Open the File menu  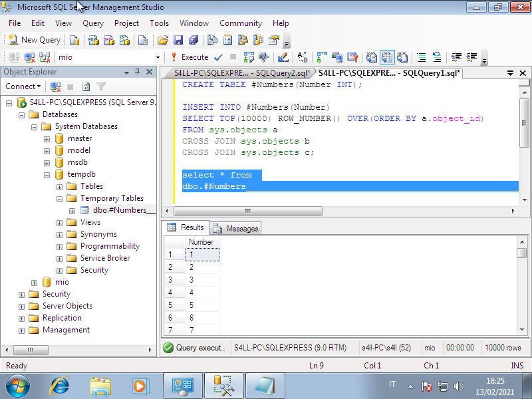point(15,23)
